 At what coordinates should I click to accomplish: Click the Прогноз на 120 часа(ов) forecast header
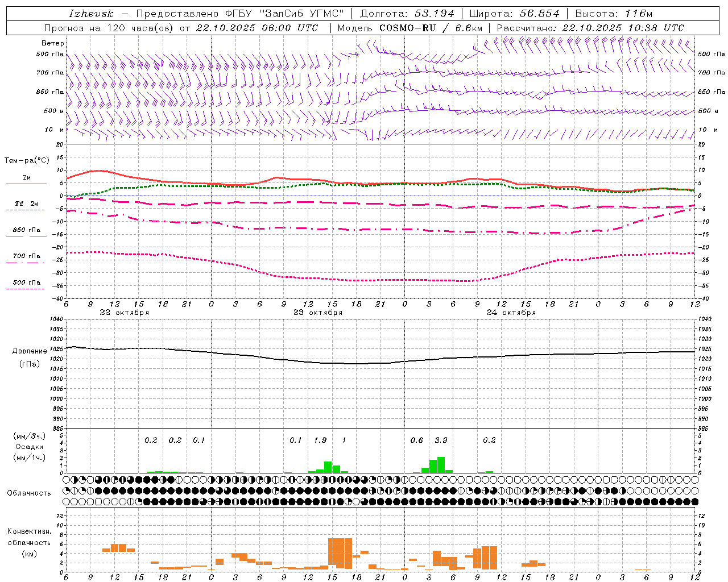(109, 28)
